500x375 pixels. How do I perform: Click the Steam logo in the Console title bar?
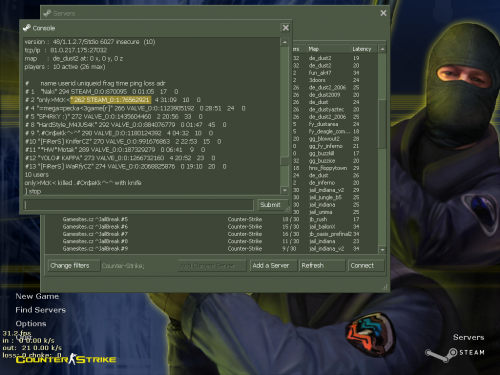click(27, 28)
